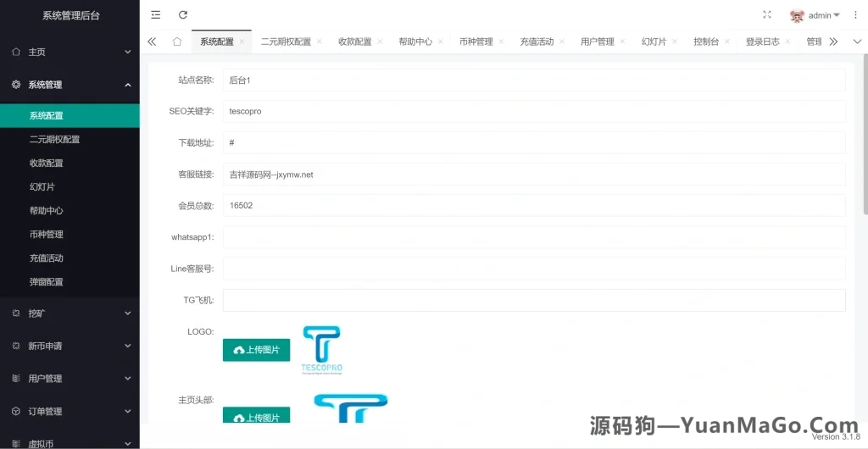The image size is (868, 449).
Task: Collapse the sidebar with the menu fold icon
Action: [156, 15]
